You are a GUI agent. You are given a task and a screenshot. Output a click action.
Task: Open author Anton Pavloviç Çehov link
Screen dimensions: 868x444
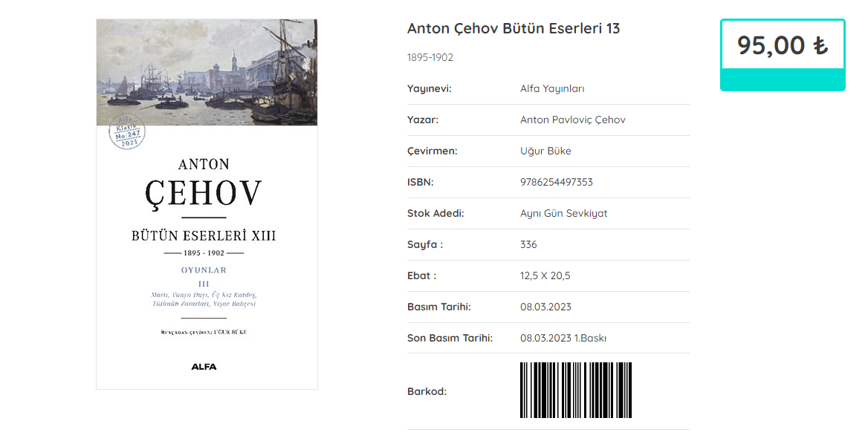click(x=572, y=120)
